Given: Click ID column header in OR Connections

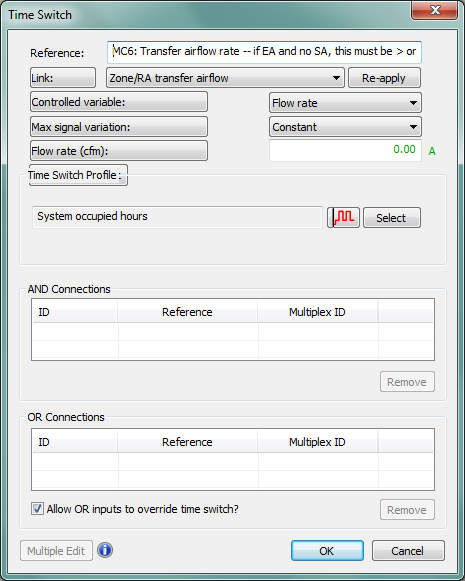Looking at the screenshot, I should [75, 442].
